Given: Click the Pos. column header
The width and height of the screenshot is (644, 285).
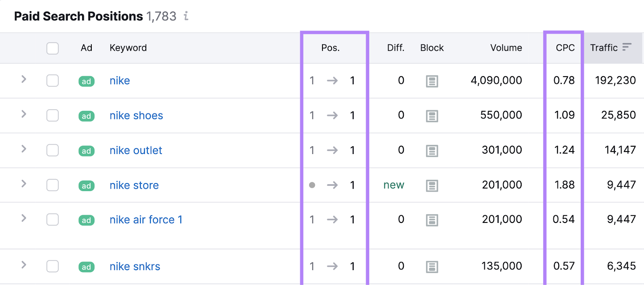Looking at the screenshot, I should [330, 48].
